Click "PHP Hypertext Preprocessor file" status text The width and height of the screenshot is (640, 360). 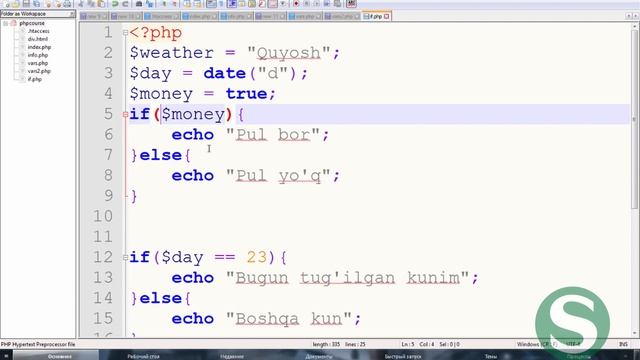[38, 344]
